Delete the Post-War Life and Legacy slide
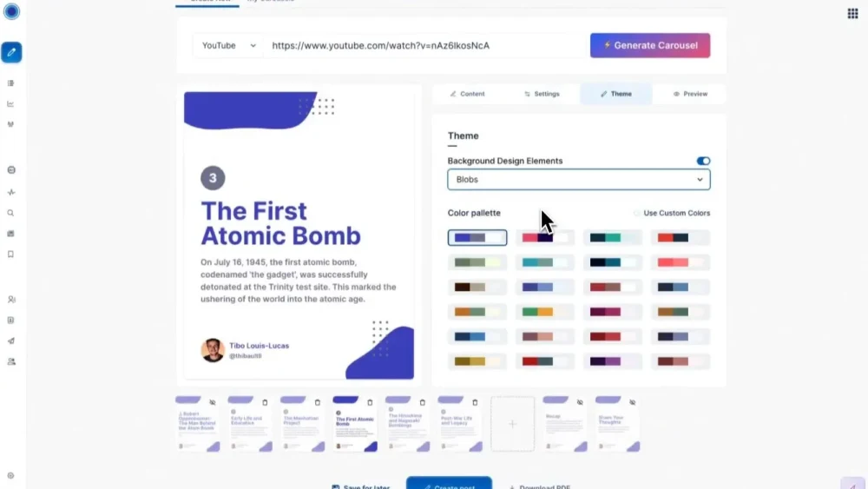This screenshot has width=868, height=489. pyautogui.click(x=475, y=403)
